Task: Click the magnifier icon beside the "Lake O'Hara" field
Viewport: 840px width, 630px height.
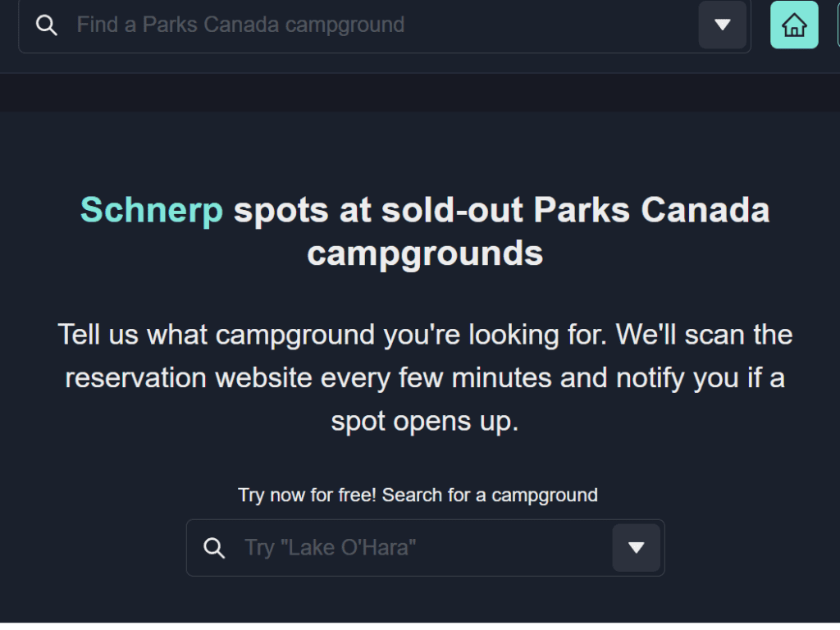Action: pyautogui.click(x=214, y=547)
